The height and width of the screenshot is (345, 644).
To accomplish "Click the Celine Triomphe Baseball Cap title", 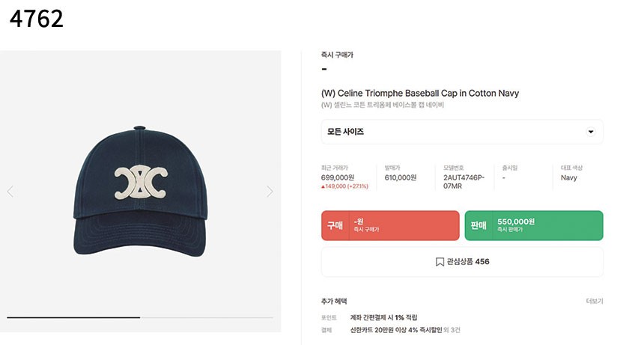I will [419, 94].
